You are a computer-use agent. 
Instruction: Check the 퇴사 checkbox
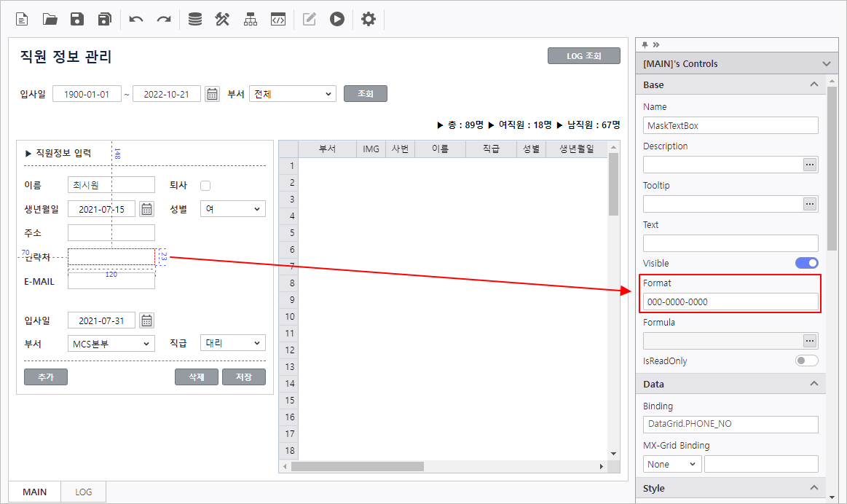click(x=205, y=186)
